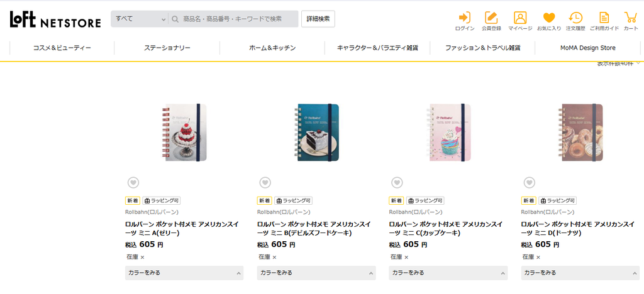Open the すべて category dropdown in search
The width and height of the screenshot is (644, 294).
click(x=140, y=19)
